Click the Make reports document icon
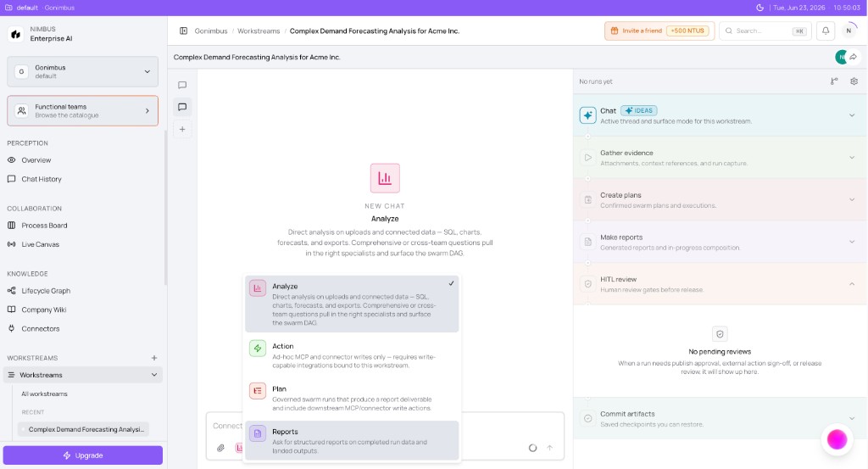Viewport: 868px width, 469px height. click(x=588, y=242)
